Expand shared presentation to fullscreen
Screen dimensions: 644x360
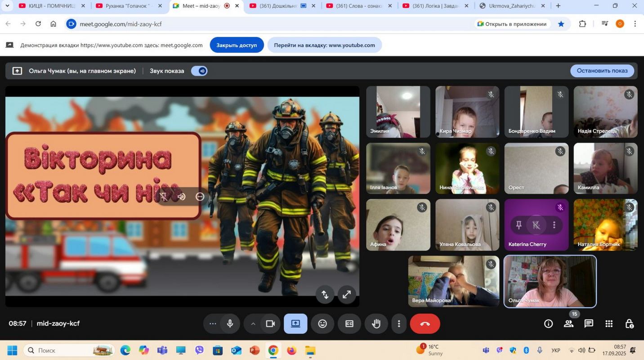347,295
